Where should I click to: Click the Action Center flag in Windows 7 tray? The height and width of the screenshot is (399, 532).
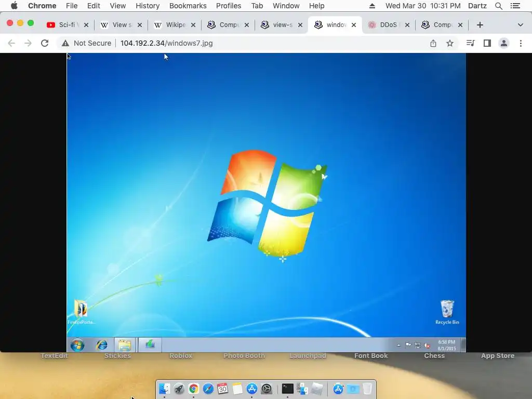tap(408, 345)
